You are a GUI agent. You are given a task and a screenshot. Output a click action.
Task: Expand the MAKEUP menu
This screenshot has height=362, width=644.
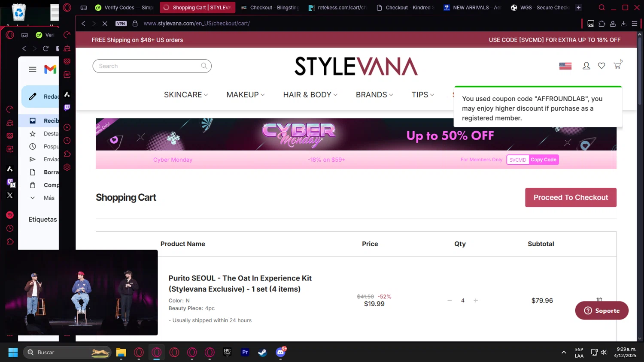pyautogui.click(x=245, y=95)
